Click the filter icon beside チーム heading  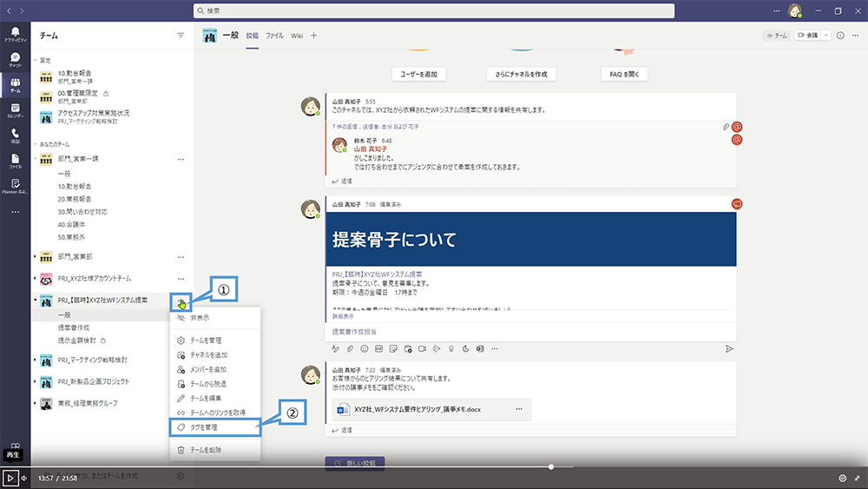181,36
